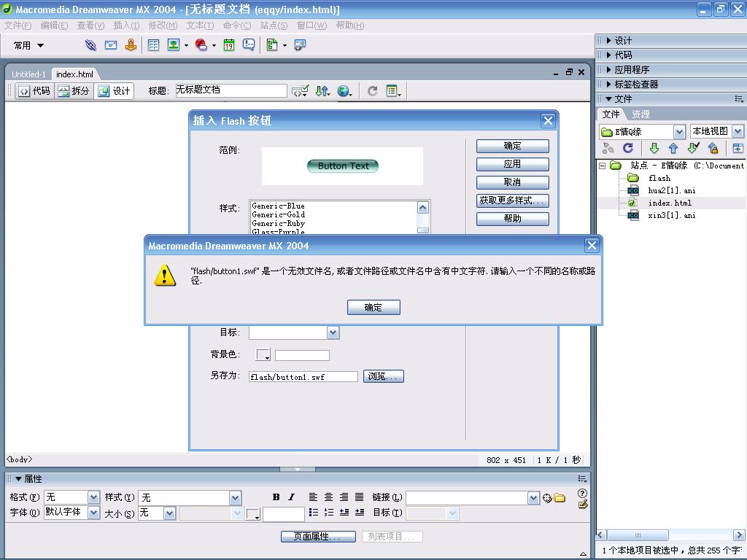Open the 修改 menu in the menu bar
747x560 pixels.
click(x=163, y=26)
